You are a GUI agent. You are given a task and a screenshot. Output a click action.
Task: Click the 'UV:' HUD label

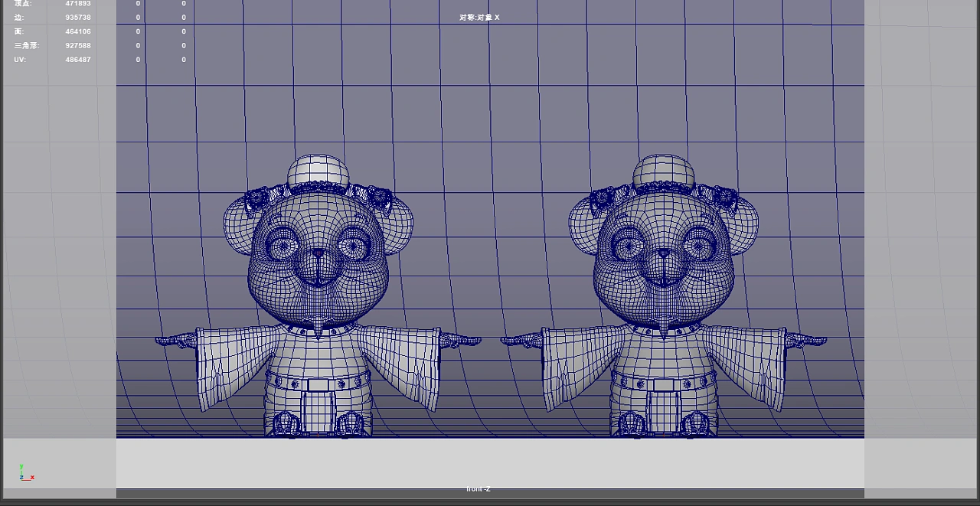point(20,60)
